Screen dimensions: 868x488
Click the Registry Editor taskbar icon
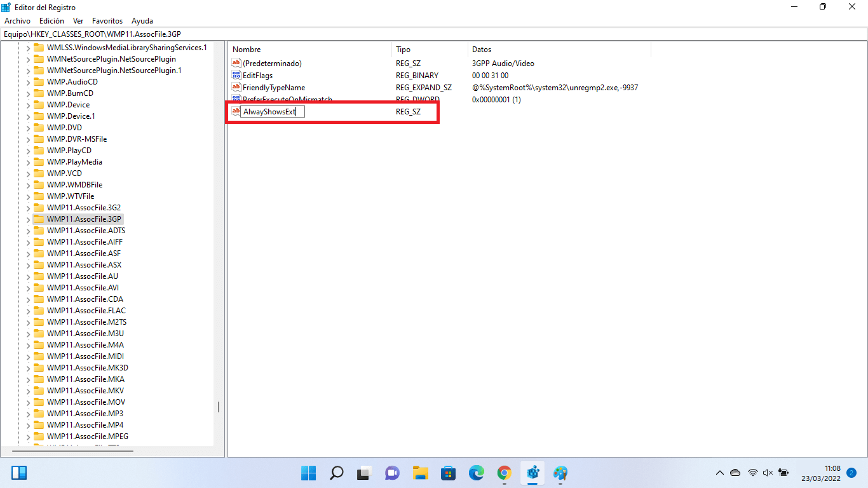pos(532,473)
